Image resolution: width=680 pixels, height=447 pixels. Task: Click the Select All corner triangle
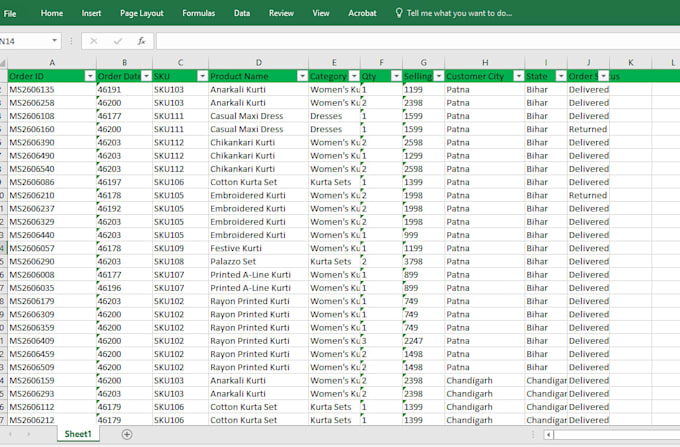[x=3, y=63]
